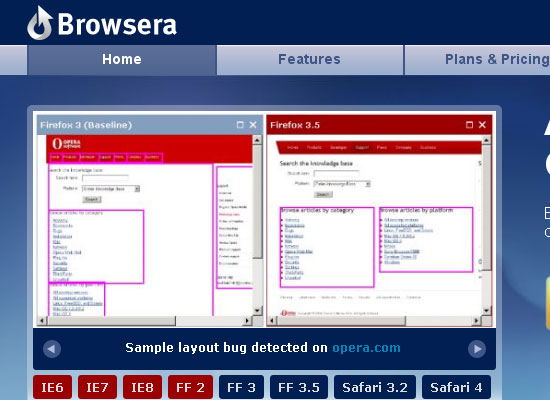The height and width of the screenshot is (400, 550).
Task: Click 'Search the knowledge base' heading in Firefox 3.5
Action: click(x=316, y=163)
